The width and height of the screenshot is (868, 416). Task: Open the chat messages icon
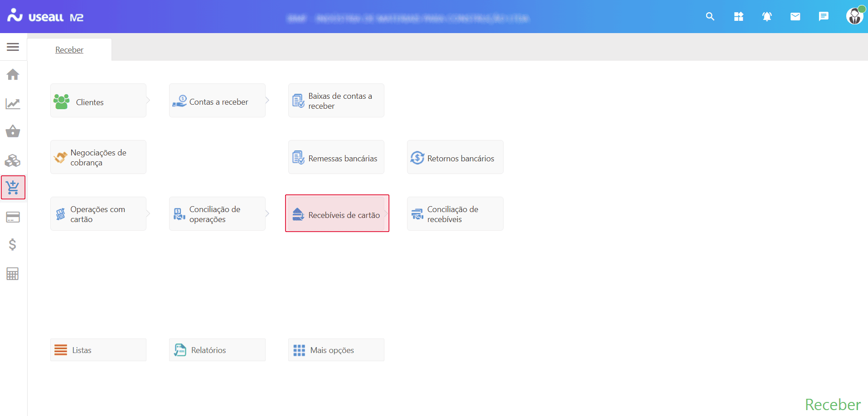point(823,17)
